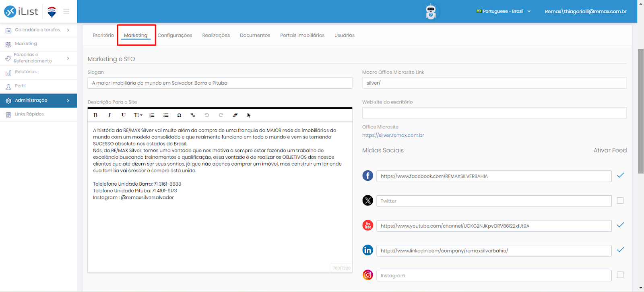Enable the Twitter feed checkbox
The height and width of the screenshot is (292, 644).
[x=620, y=200]
